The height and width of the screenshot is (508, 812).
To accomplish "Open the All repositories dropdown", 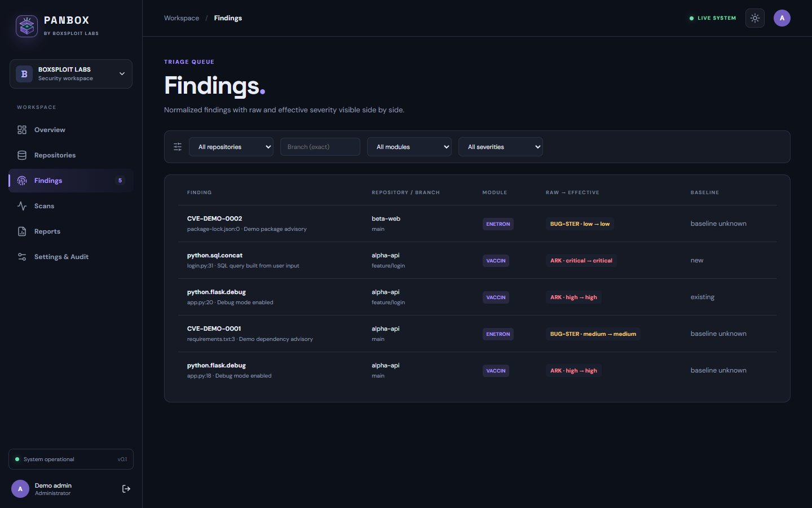I will (231, 147).
